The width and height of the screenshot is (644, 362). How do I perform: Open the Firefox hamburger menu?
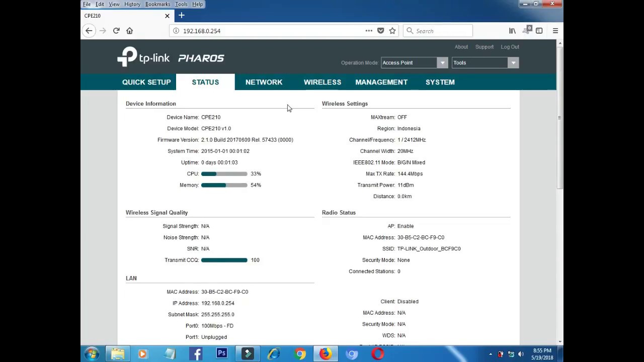click(555, 31)
